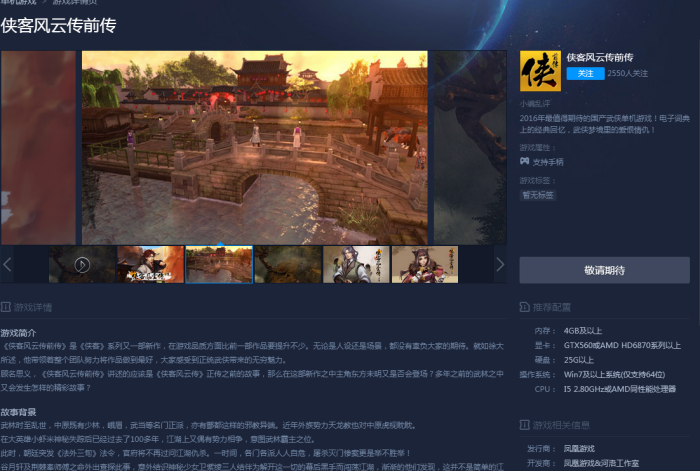
Task: Click the right partial preview image
Action: 470,147
